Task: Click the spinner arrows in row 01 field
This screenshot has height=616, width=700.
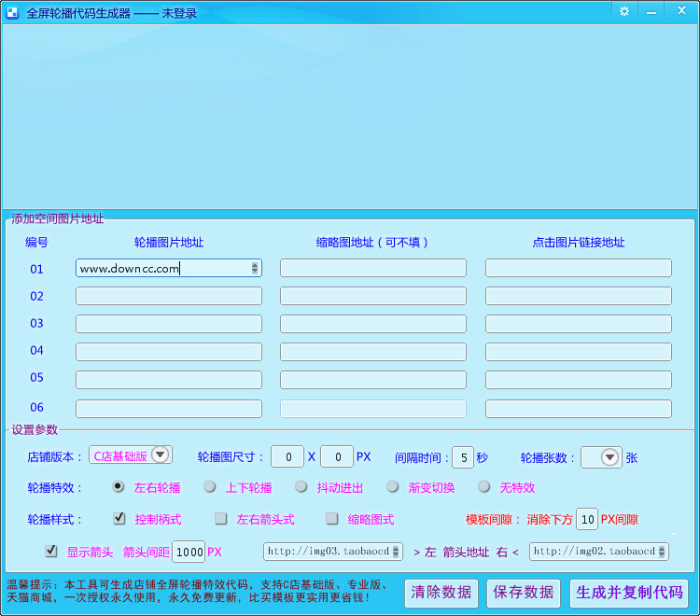Action: (x=255, y=268)
